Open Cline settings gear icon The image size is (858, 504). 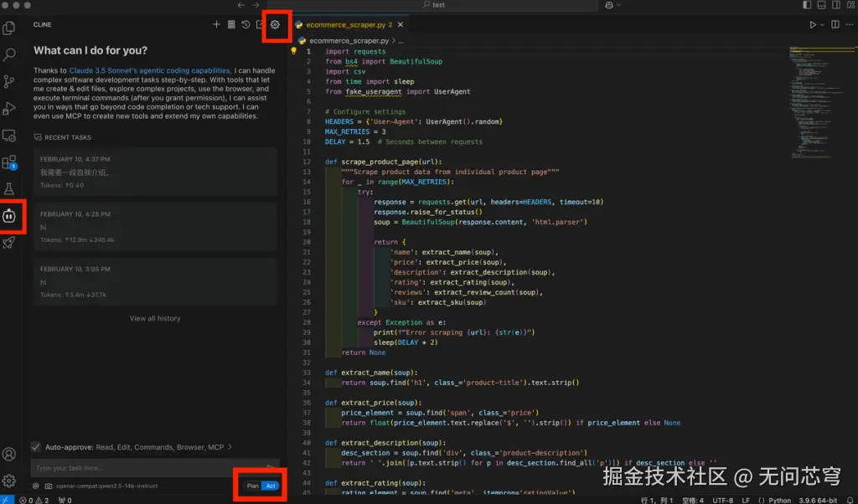275,24
